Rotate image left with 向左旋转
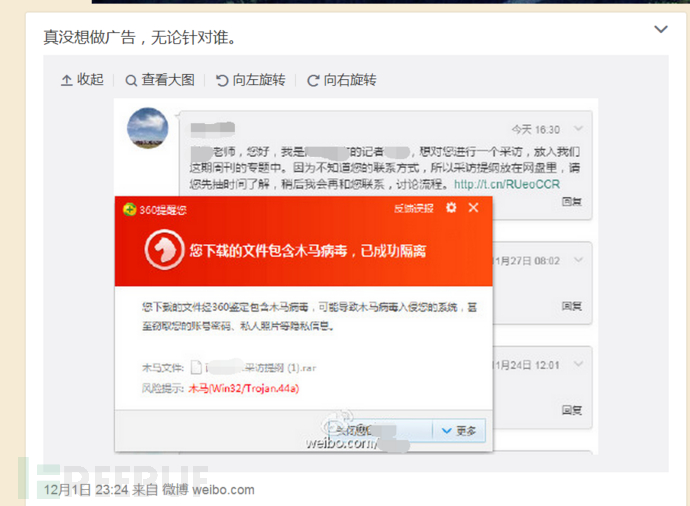690x506 pixels. [250, 80]
